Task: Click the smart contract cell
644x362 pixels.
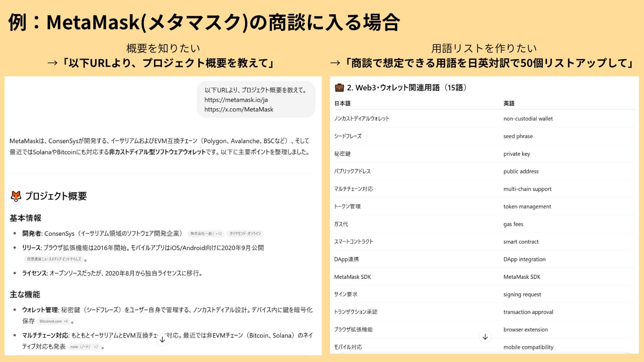Action: point(521,242)
